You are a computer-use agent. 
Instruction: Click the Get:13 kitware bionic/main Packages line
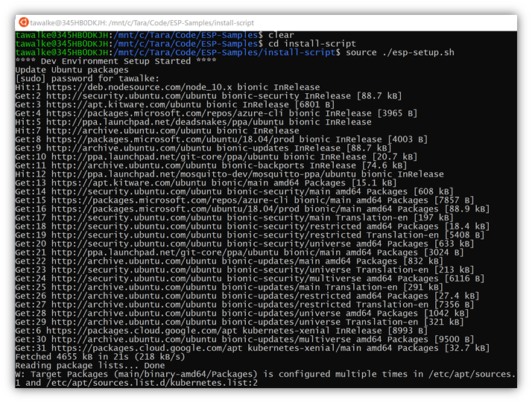(206, 183)
